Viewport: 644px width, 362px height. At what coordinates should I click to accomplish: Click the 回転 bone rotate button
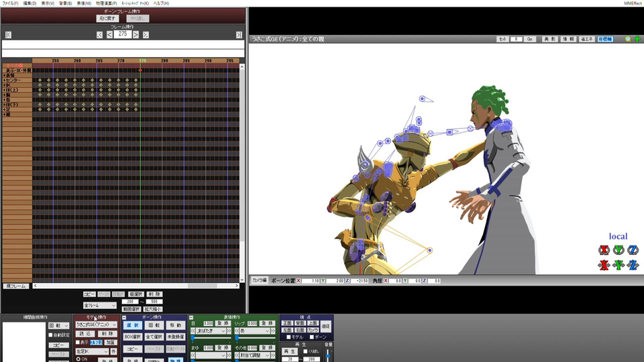click(154, 326)
